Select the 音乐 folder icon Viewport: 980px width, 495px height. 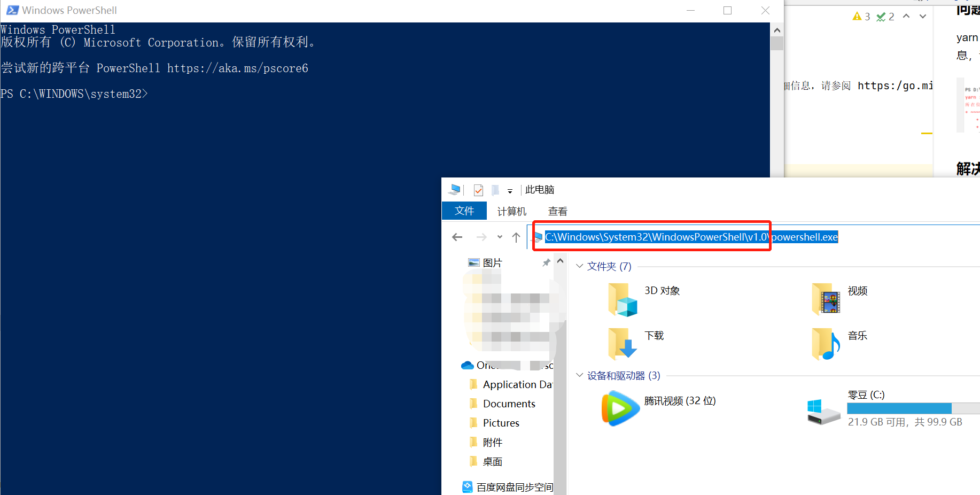[x=826, y=344]
